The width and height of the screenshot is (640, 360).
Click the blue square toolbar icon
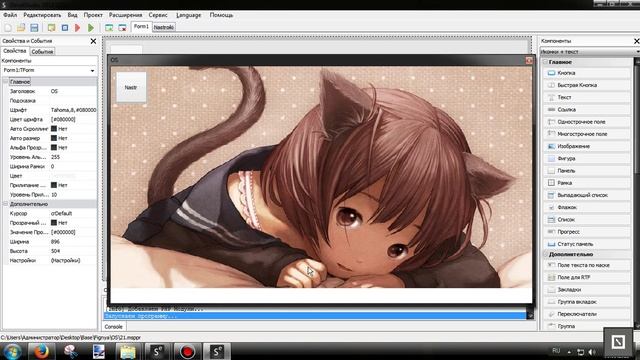click(64, 27)
